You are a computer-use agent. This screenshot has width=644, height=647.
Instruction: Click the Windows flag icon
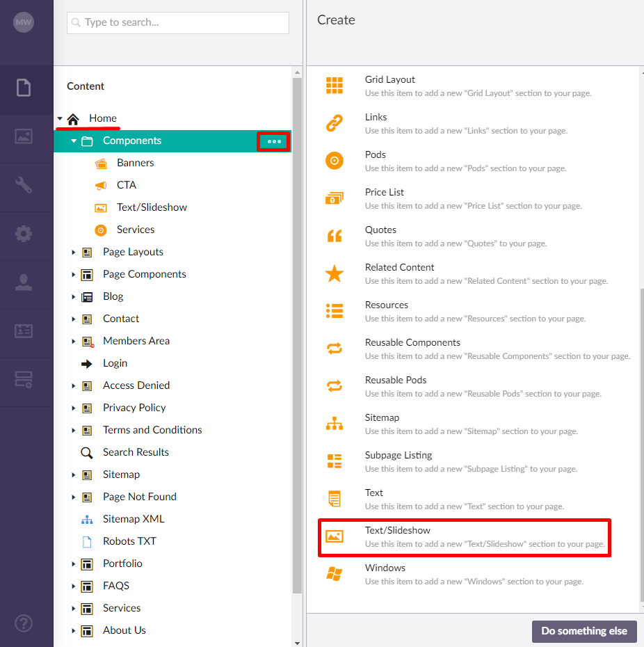click(334, 573)
